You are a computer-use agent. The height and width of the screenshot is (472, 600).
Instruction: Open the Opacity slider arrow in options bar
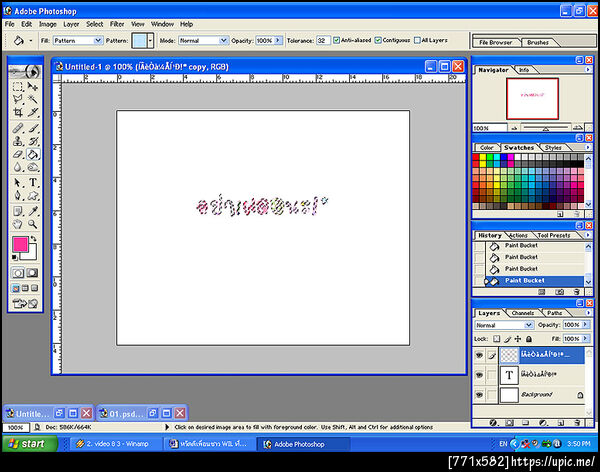pyautogui.click(x=278, y=40)
